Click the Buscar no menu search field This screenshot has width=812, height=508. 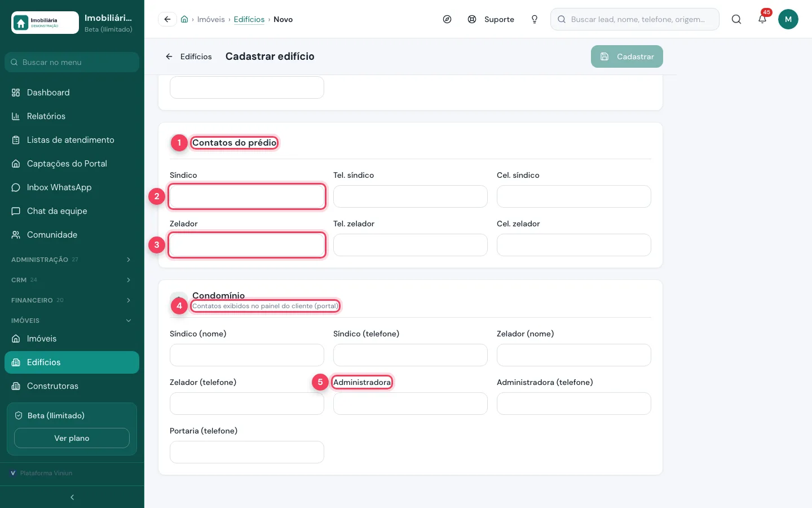[x=72, y=62]
